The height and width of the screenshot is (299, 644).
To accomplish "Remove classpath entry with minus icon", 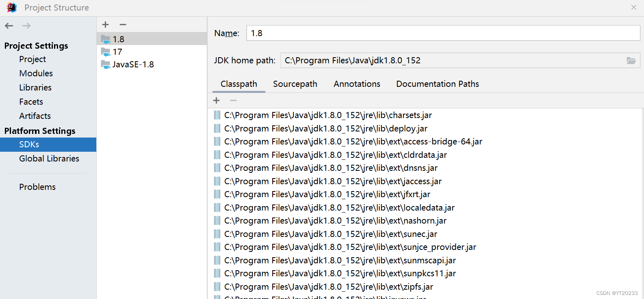I will click(233, 100).
